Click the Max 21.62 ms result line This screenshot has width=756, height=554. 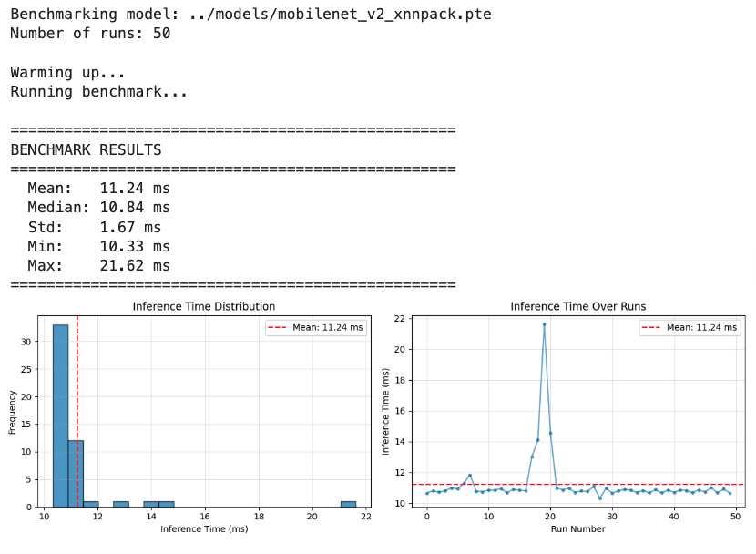(x=98, y=266)
